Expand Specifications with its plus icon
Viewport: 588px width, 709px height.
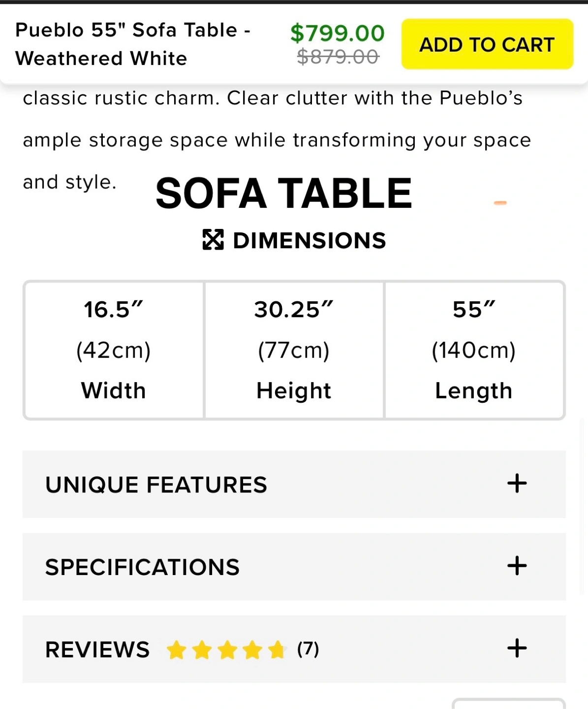click(x=517, y=566)
